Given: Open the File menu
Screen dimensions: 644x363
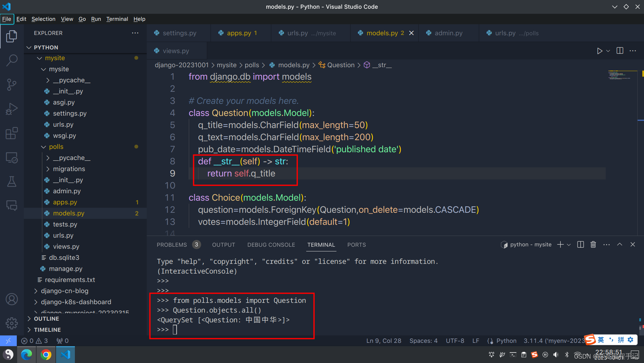Looking at the screenshot, I should click(x=7, y=19).
